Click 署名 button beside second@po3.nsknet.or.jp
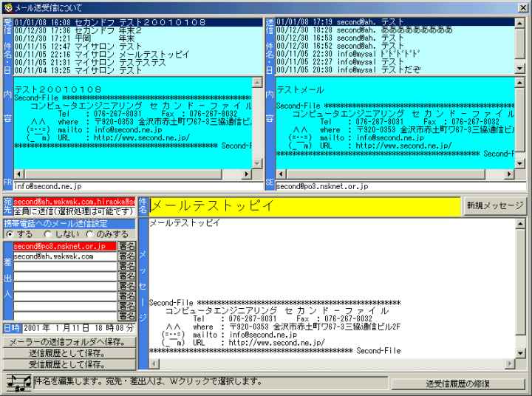This screenshot has height=396, width=532. pyautogui.click(x=126, y=246)
